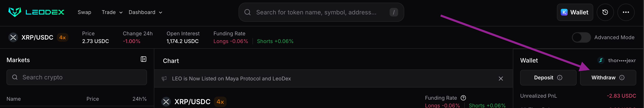This screenshot has width=644, height=108.
Task: Collapse the Markets panel sidebar icon
Action: pos(144,59)
